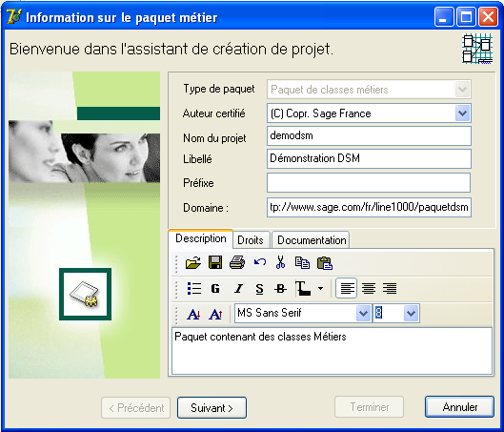
Task: Cut selection with scissors icon
Action: pos(280,262)
